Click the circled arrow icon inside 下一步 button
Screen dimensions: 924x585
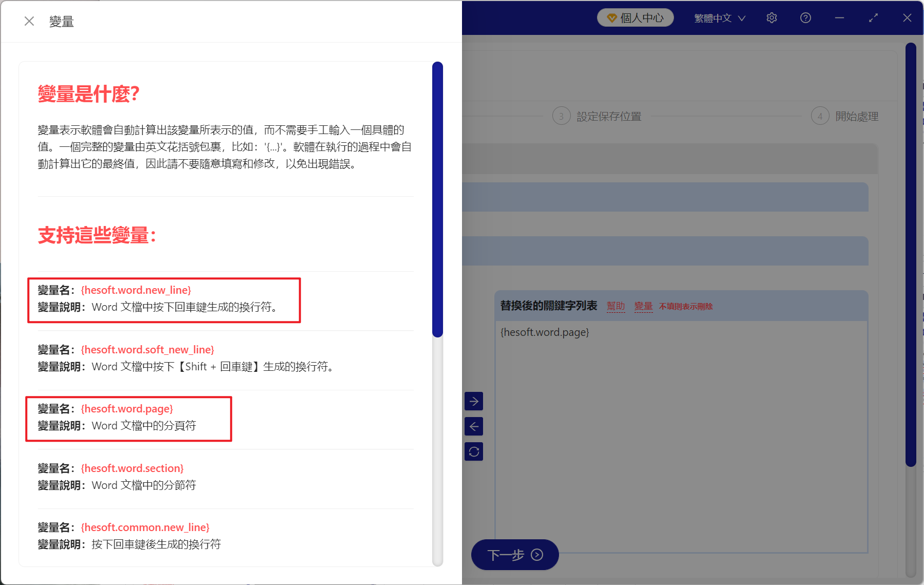537,555
